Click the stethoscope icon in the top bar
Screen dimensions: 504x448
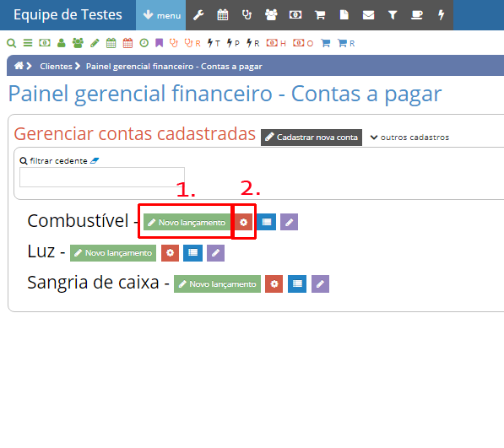coord(247,15)
